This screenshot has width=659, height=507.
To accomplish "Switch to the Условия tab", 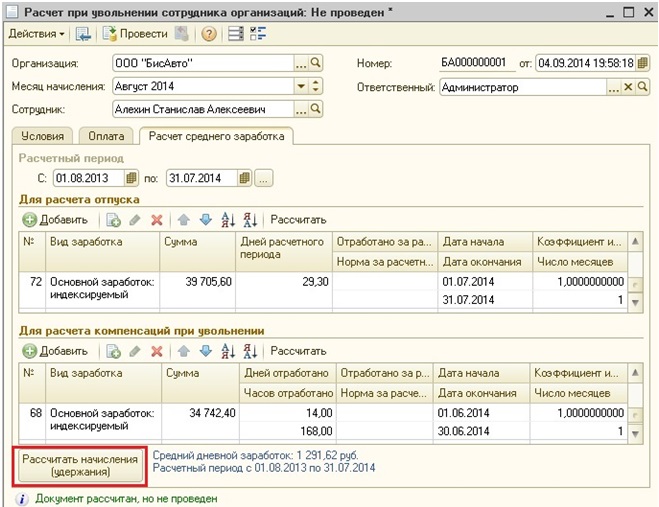I will coord(40,136).
